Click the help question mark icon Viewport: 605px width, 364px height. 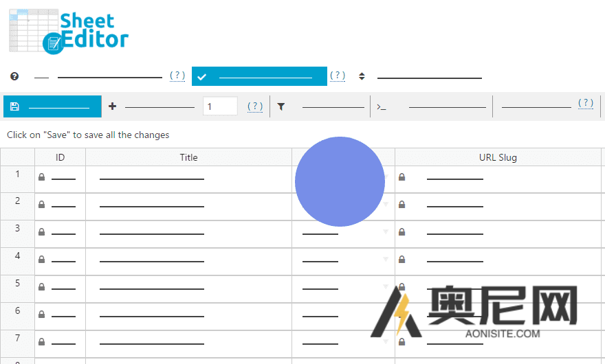(x=14, y=76)
